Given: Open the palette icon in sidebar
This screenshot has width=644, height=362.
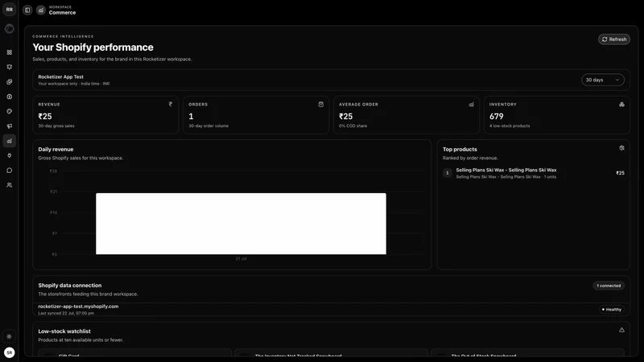Looking at the screenshot, I should click(9, 111).
